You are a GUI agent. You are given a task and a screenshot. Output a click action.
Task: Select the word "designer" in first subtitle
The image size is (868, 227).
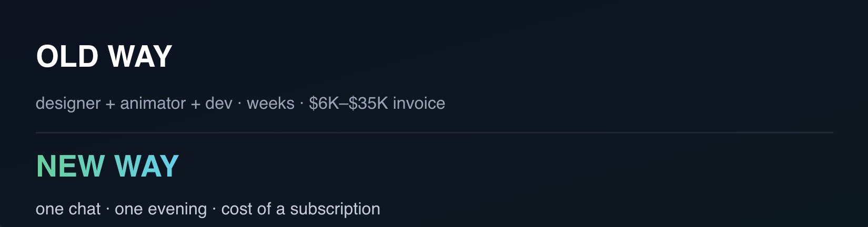pos(68,103)
